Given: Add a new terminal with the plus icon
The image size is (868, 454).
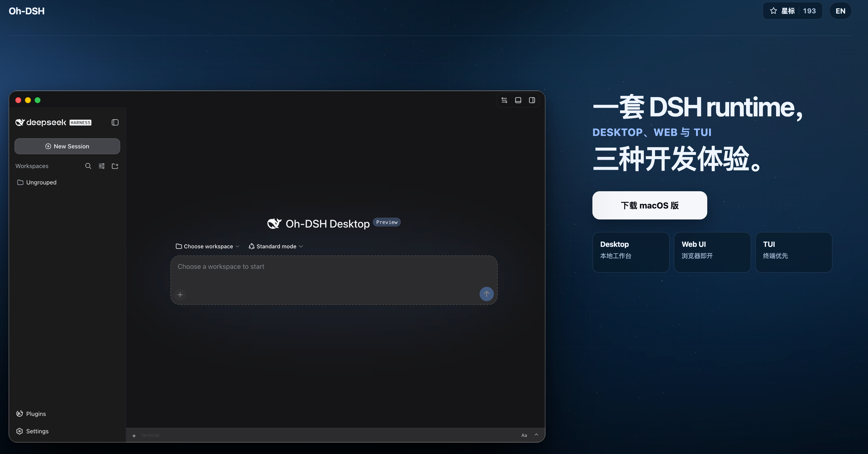Looking at the screenshot, I should coord(134,435).
